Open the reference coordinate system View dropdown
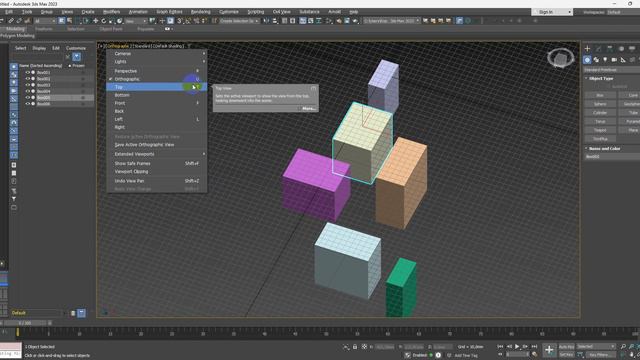This screenshot has height=360, width=640. coord(136,21)
